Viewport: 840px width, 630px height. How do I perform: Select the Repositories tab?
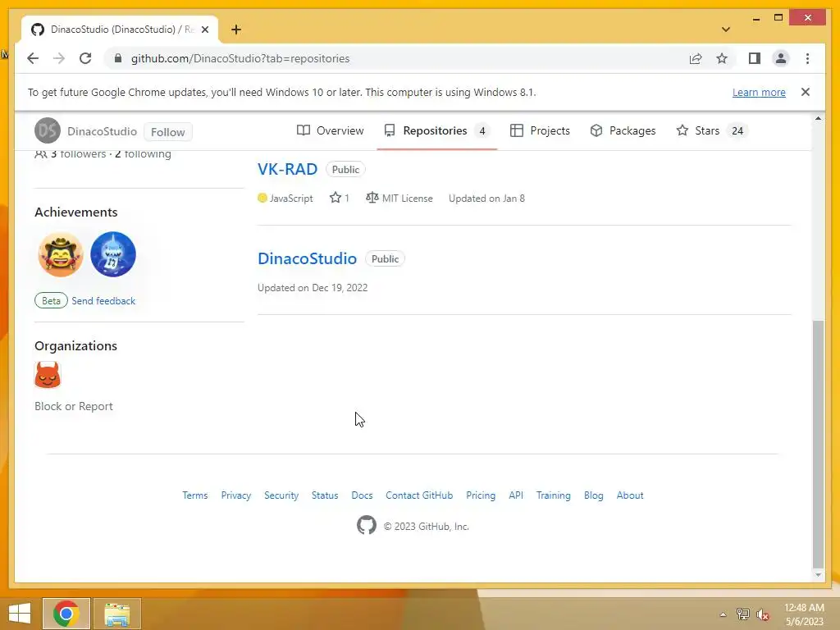436,130
